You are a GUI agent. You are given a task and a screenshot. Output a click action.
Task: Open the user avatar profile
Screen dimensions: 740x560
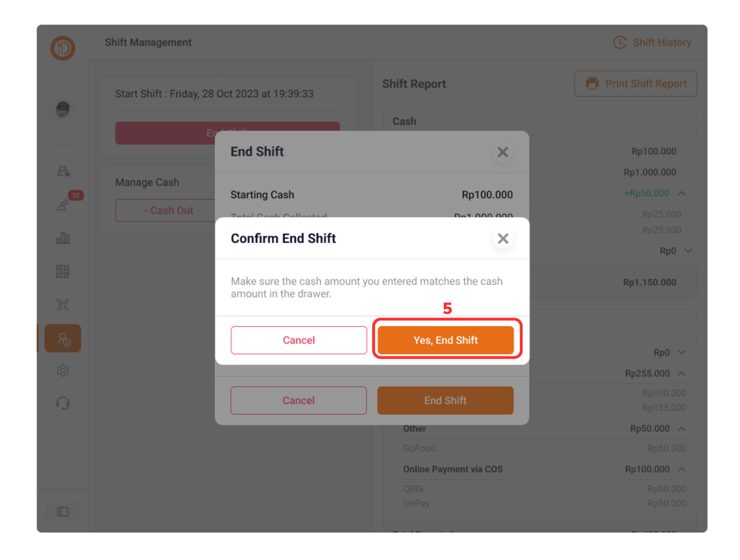pyautogui.click(x=63, y=109)
